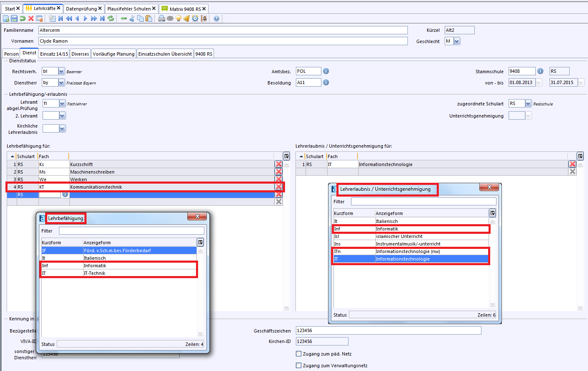The width and height of the screenshot is (588, 371).
Task: Open column chooser of Lehrbefähigung table
Action: pos(287,156)
